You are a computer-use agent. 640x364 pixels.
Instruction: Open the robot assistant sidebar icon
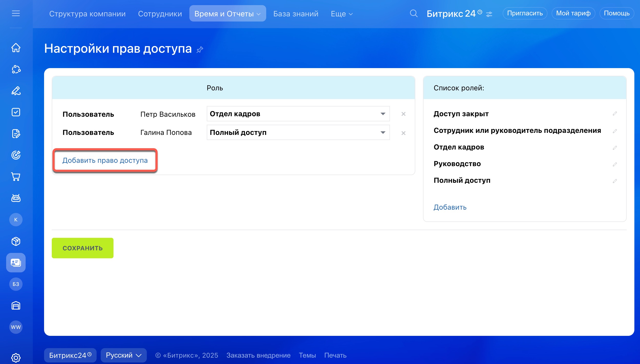pos(16,198)
